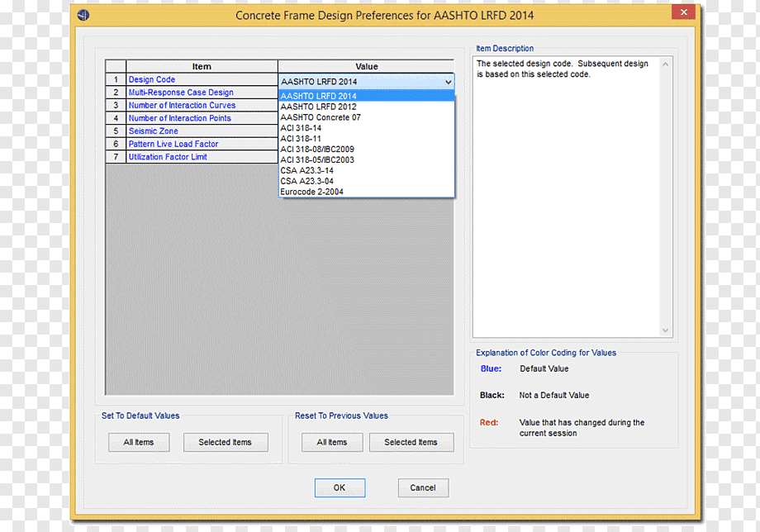
Task: Click Item Description scrollbar up arrow
Action: [666, 64]
